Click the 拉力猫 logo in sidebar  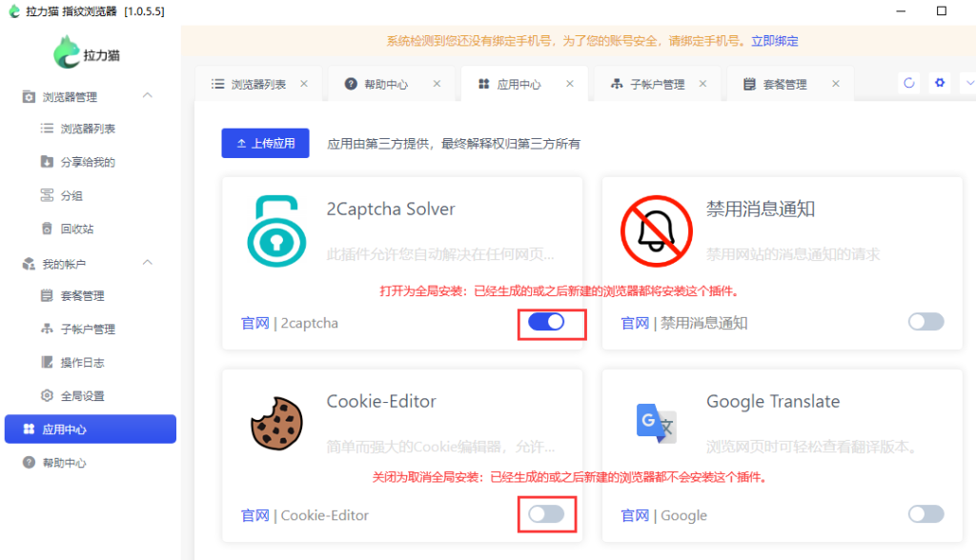pyautogui.click(x=87, y=53)
